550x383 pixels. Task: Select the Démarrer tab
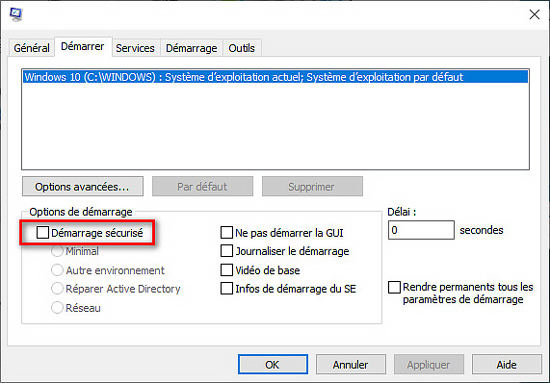point(82,47)
